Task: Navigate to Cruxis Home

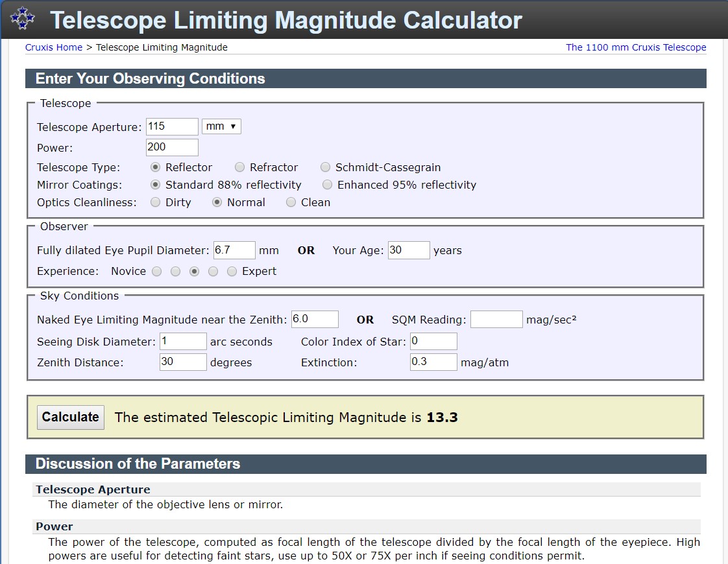Action: (x=54, y=47)
